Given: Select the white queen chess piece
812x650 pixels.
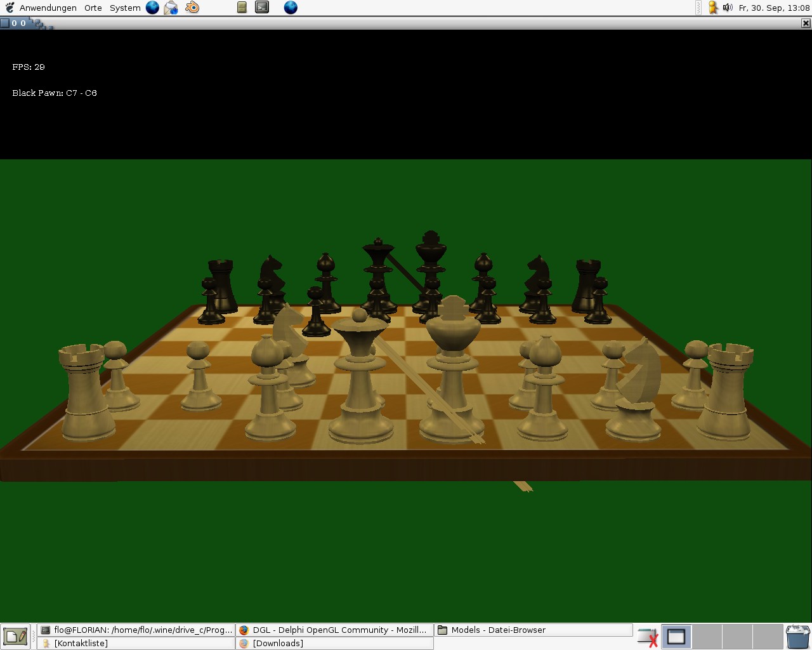Looking at the screenshot, I should (360, 381).
